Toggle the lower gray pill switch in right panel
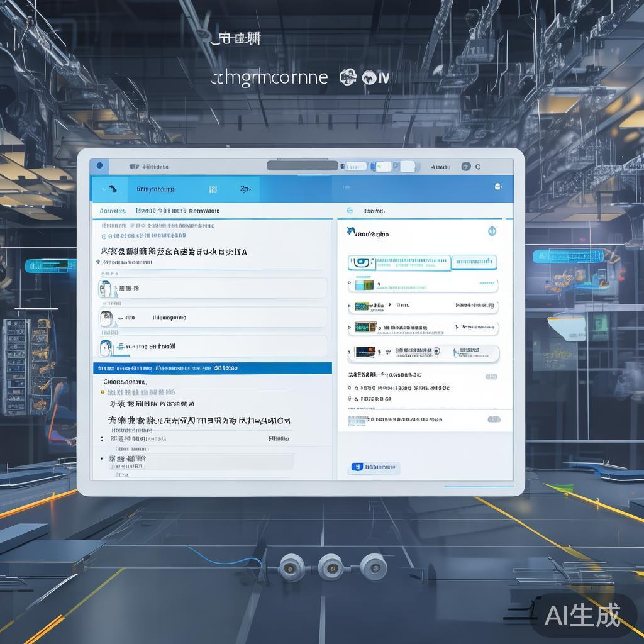The width and height of the screenshot is (644, 644). pos(494,419)
